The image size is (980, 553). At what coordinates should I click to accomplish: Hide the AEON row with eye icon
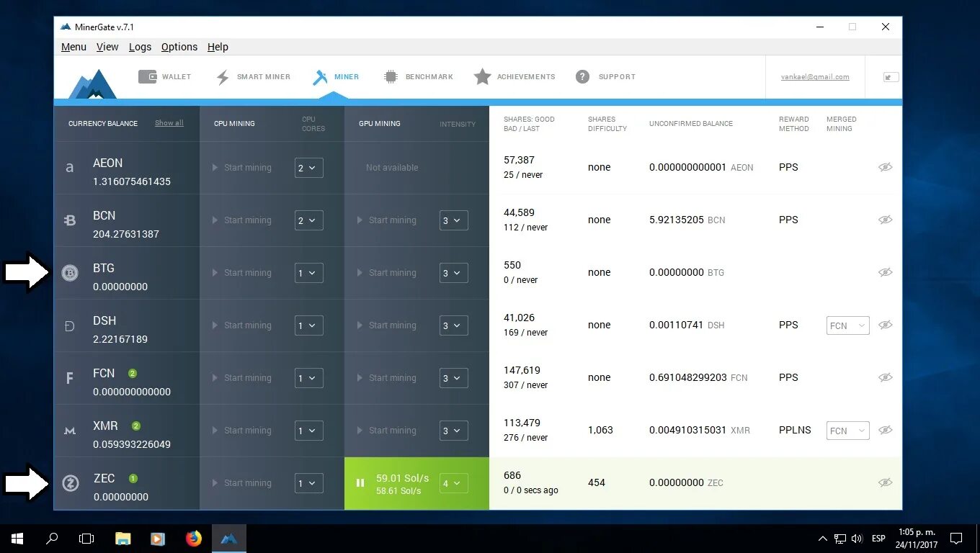pyautogui.click(x=885, y=167)
